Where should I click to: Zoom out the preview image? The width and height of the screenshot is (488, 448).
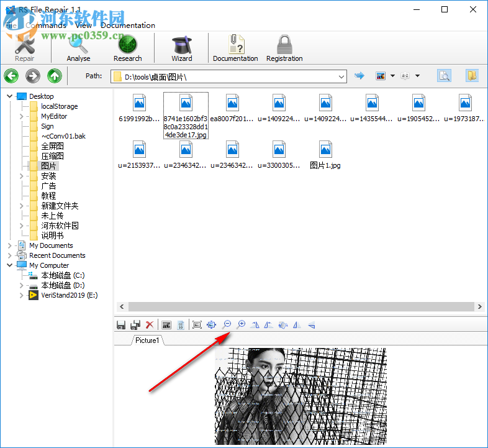point(226,325)
